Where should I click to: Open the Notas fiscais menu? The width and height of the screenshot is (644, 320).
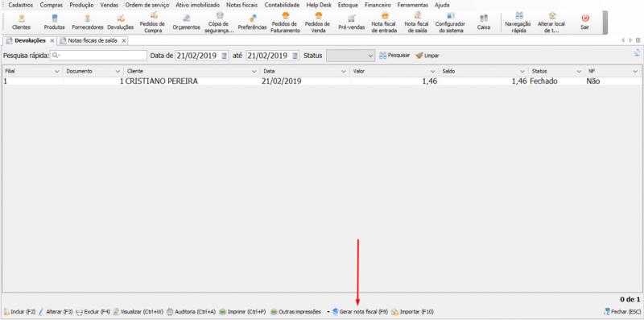(x=242, y=6)
